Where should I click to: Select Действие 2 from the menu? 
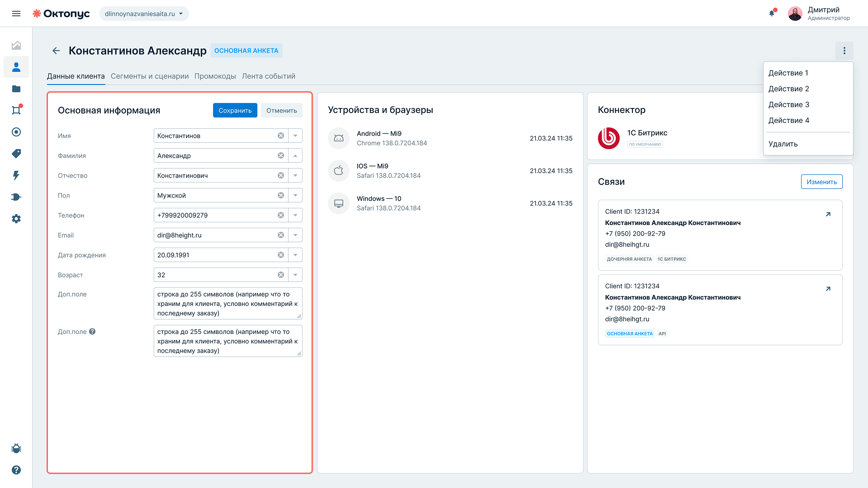[808, 89]
